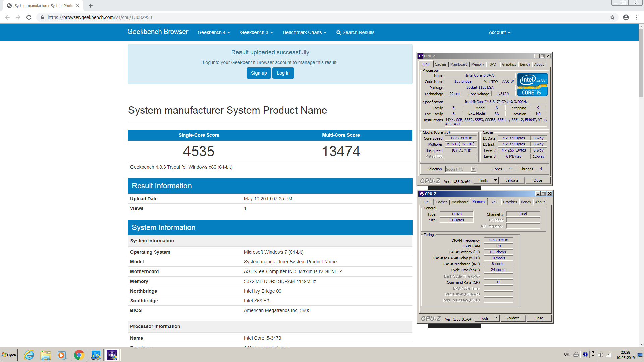Expand Tools arrow in lower CPU-Z window
This screenshot has width=644, height=362.
pos(496,318)
